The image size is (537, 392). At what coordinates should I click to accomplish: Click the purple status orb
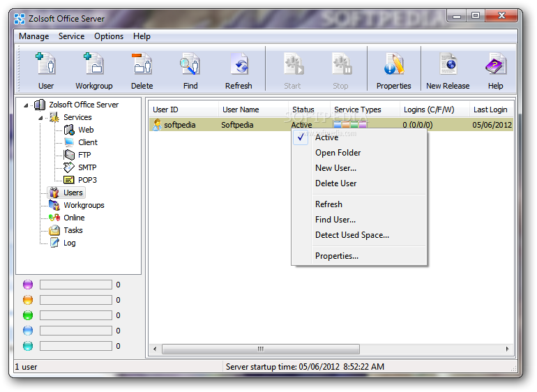coord(28,285)
